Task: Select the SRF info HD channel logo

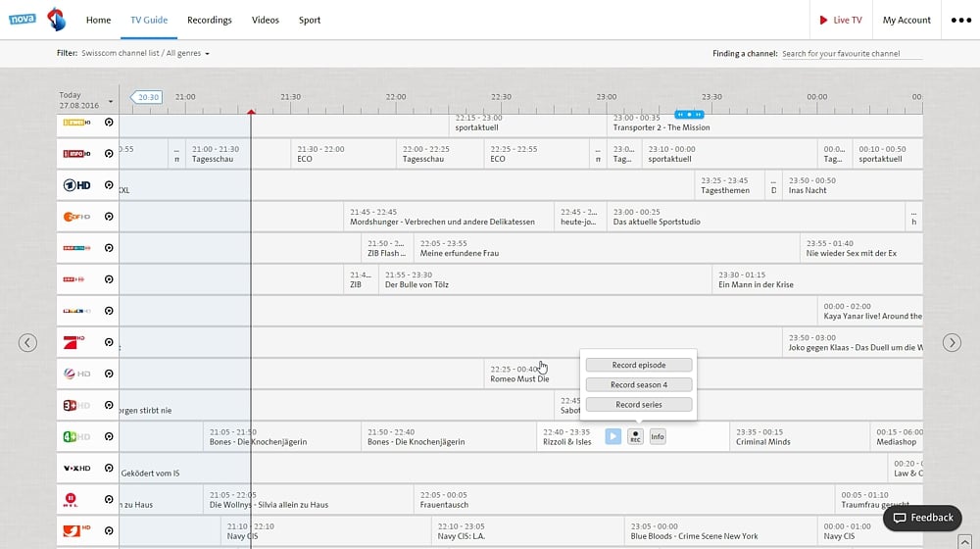Action: click(x=76, y=154)
